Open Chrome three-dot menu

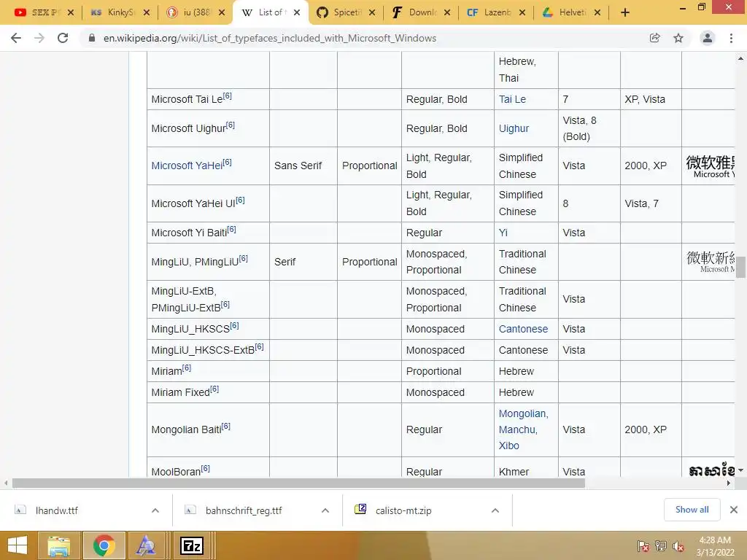coord(731,38)
